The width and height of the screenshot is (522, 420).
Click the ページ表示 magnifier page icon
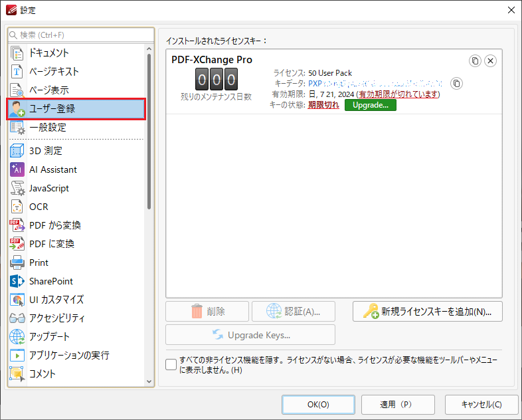(x=17, y=90)
